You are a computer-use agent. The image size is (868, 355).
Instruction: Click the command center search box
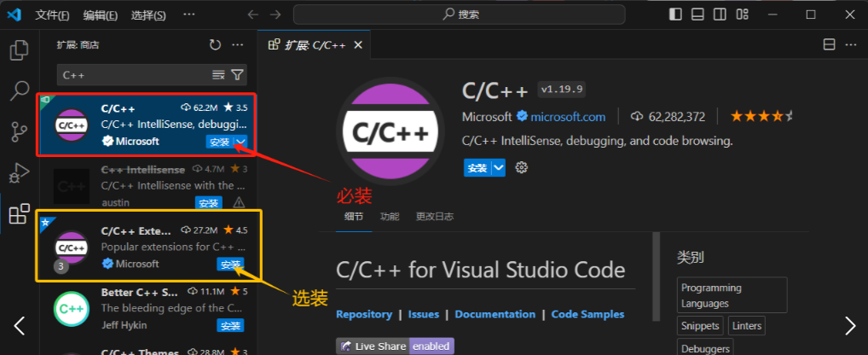[x=459, y=15]
